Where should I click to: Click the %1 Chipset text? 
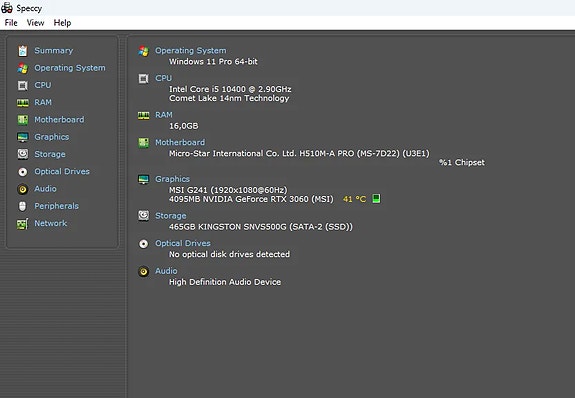tap(462, 163)
